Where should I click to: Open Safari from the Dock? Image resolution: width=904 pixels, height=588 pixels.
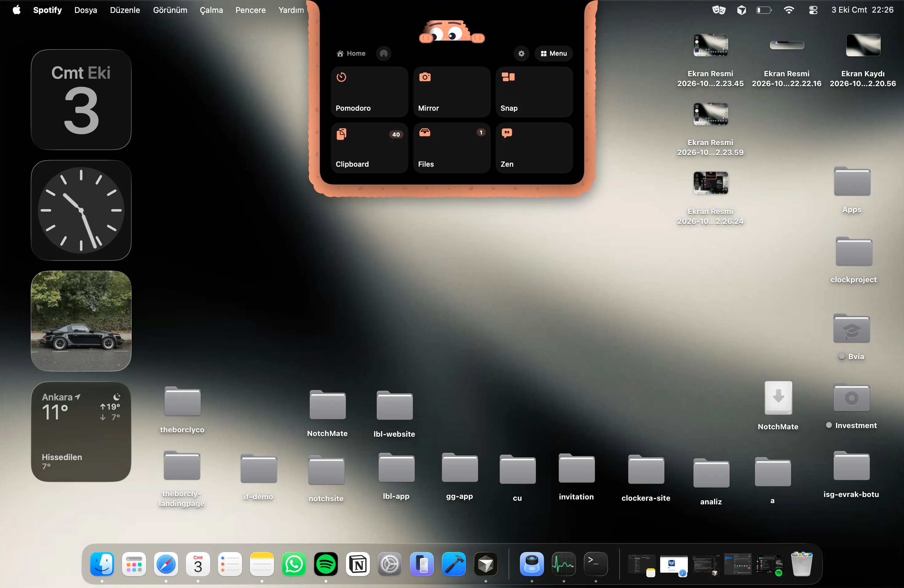166,564
